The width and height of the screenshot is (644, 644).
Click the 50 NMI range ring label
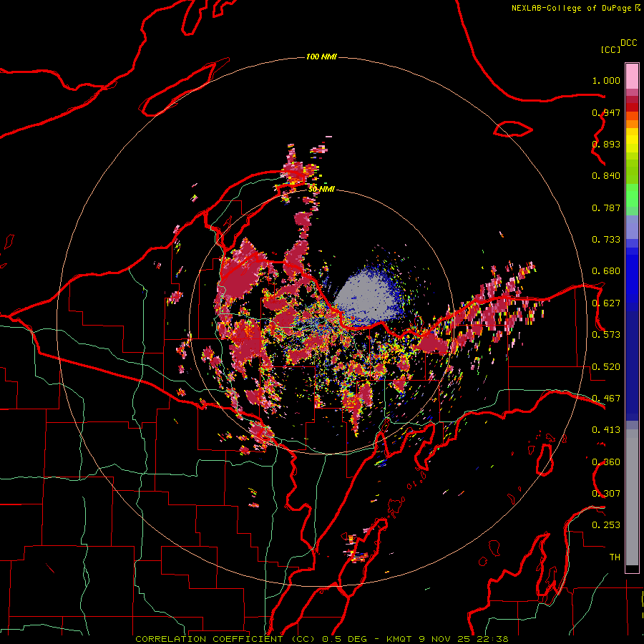321,189
